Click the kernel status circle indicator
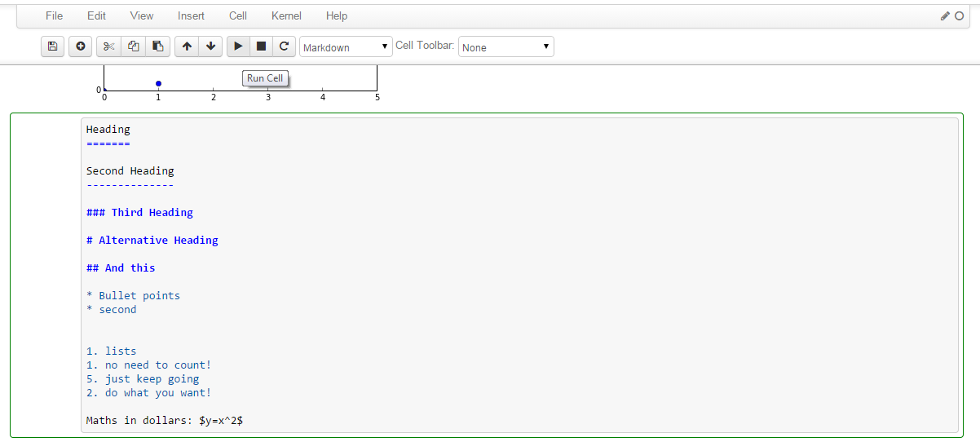The height and width of the screenshot is (442, 980). pyautogui.click(x=959, y=15)
